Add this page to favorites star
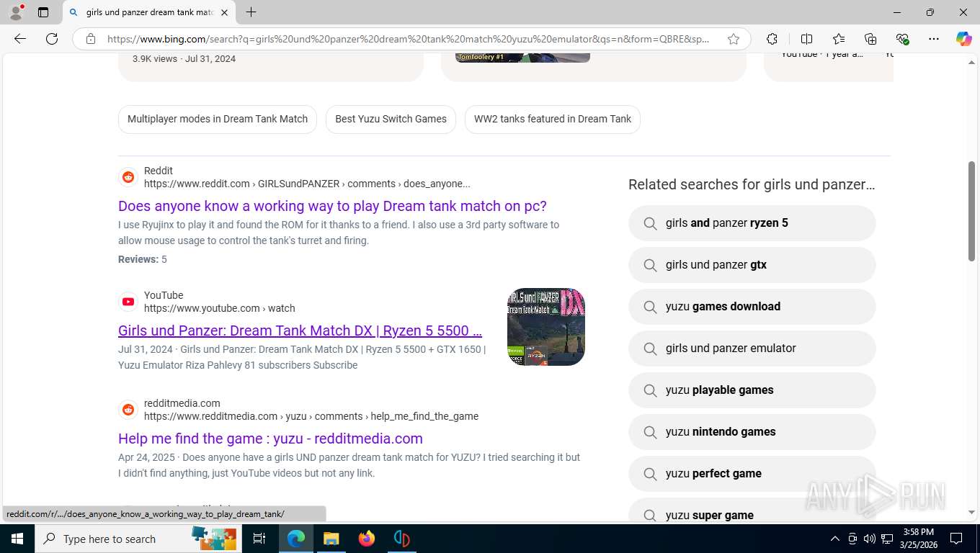 734,39
